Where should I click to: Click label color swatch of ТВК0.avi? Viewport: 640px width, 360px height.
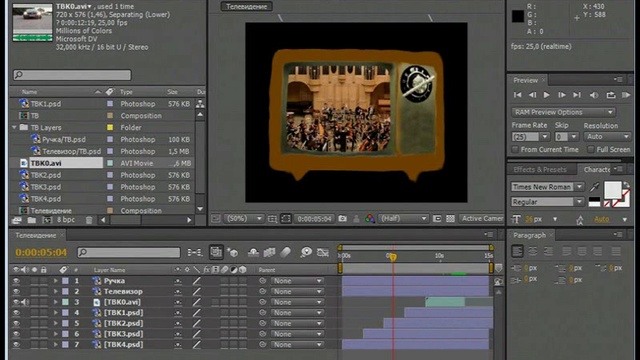pos(110,163)
